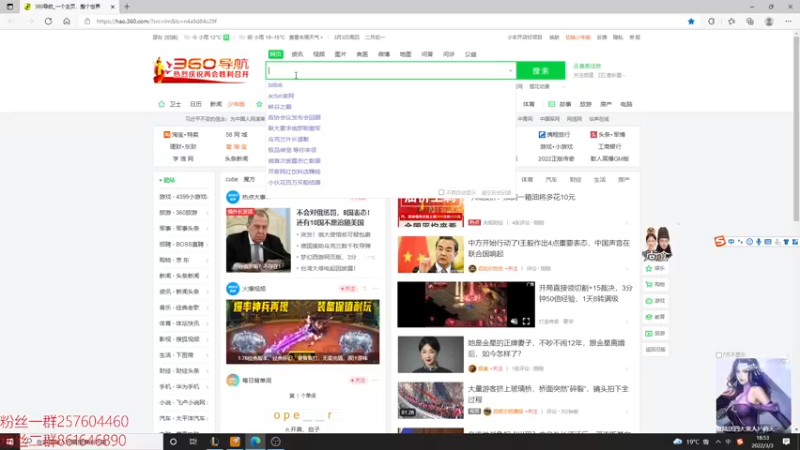Open headline 中方开始行动了!王毅作出4点重要表态
This screenshot has width=800, height=450.
(x=549, y=248)
